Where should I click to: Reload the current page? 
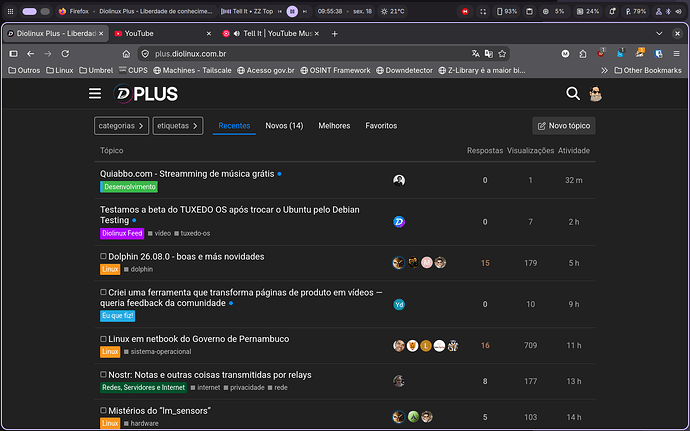pyautogui.click(x=65, y=54)
